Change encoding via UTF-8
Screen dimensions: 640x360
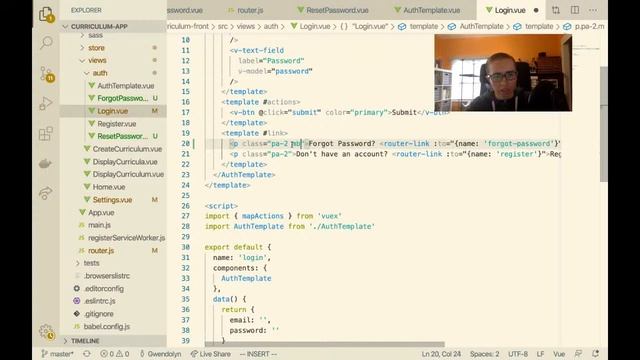(x=518, y=354)
